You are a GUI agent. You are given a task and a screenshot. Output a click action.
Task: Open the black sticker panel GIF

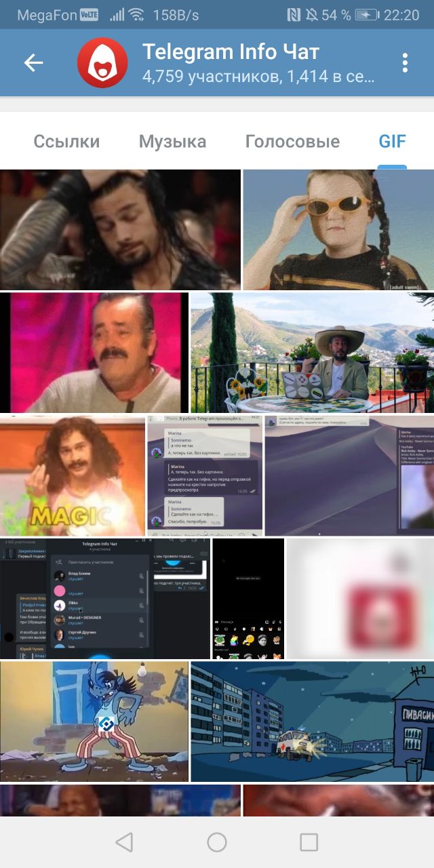[248, 599]
